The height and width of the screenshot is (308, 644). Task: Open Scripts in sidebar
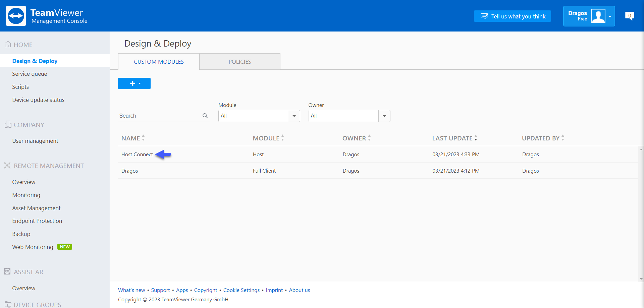20,87
